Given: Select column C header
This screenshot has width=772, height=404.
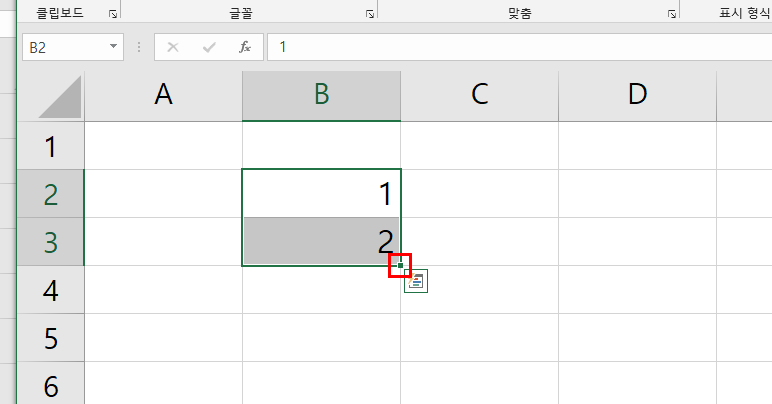Looking at the screenshot, I should [479, 95].
